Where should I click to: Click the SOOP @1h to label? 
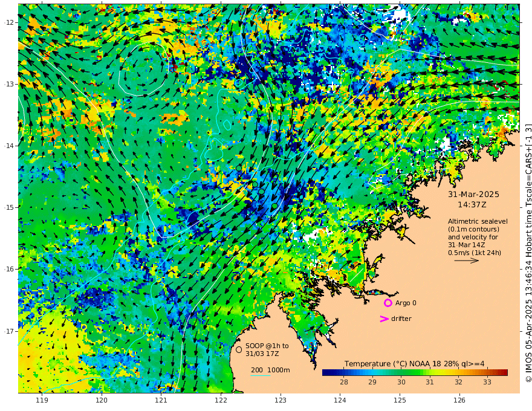tap(267, 346)
